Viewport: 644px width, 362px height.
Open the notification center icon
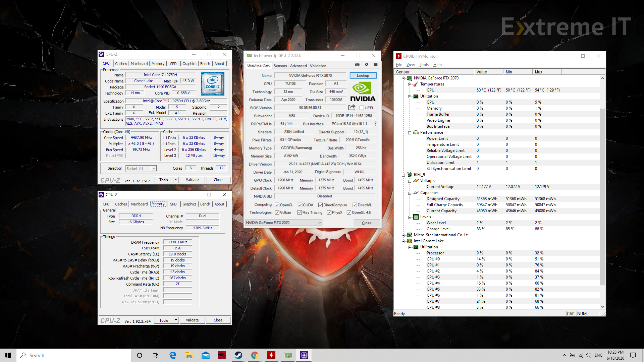coord(633,355)
